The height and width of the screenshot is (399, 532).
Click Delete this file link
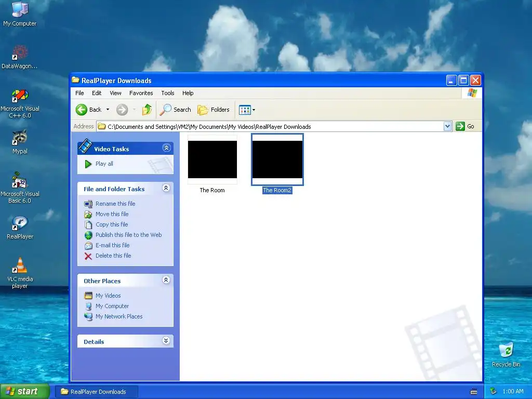(113, 256)
